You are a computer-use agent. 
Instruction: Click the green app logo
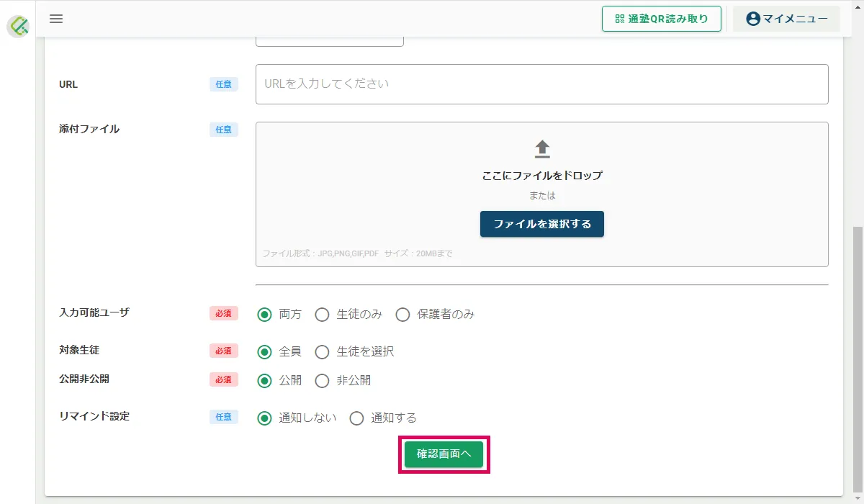coord(18,27)
